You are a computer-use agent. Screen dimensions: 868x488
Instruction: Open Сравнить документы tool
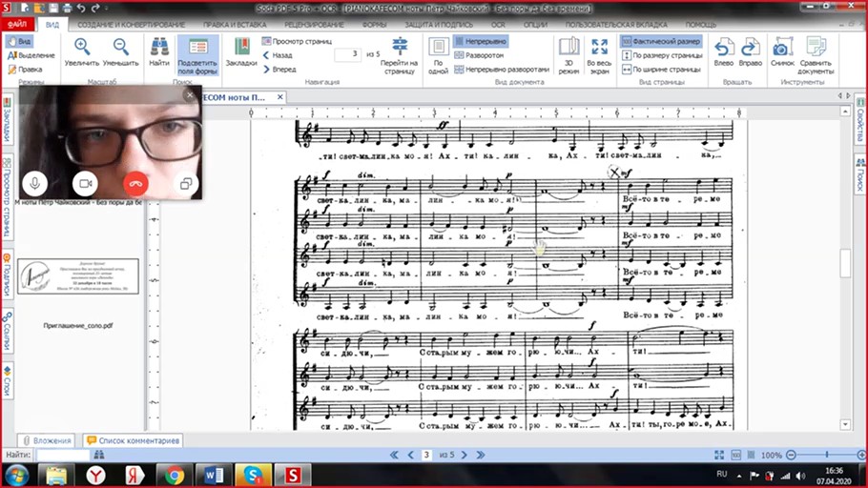point(816,56)
